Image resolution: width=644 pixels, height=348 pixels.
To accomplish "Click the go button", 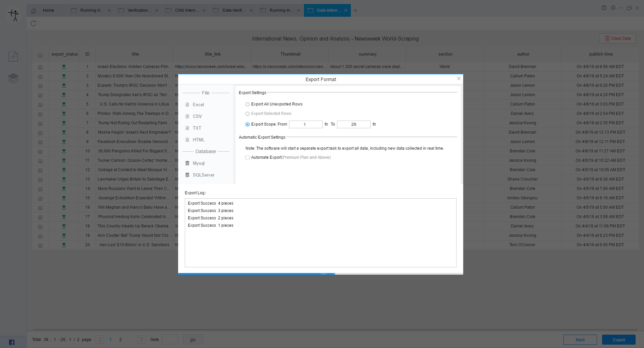I will (193, 340).
